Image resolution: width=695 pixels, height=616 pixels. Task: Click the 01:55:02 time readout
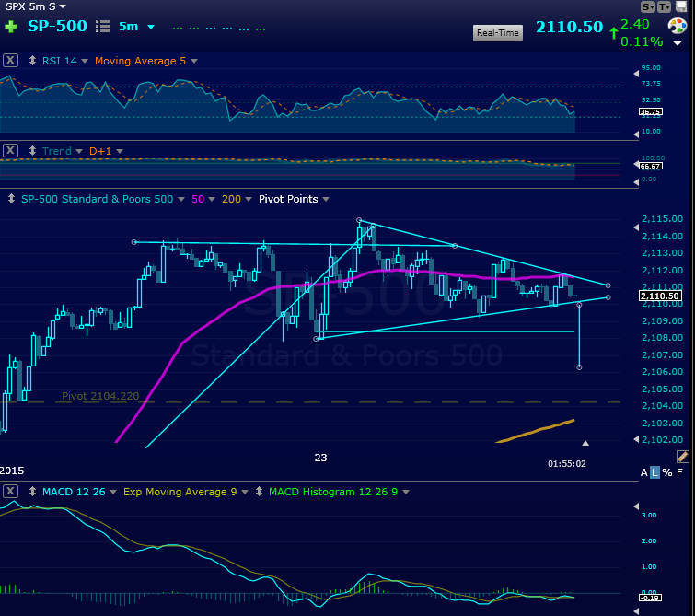567,463
